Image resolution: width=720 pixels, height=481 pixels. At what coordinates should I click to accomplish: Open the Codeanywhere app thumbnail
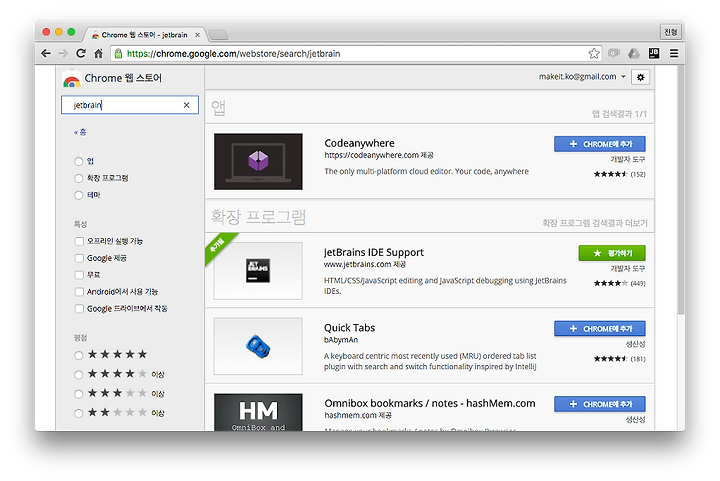coord(258,162)
